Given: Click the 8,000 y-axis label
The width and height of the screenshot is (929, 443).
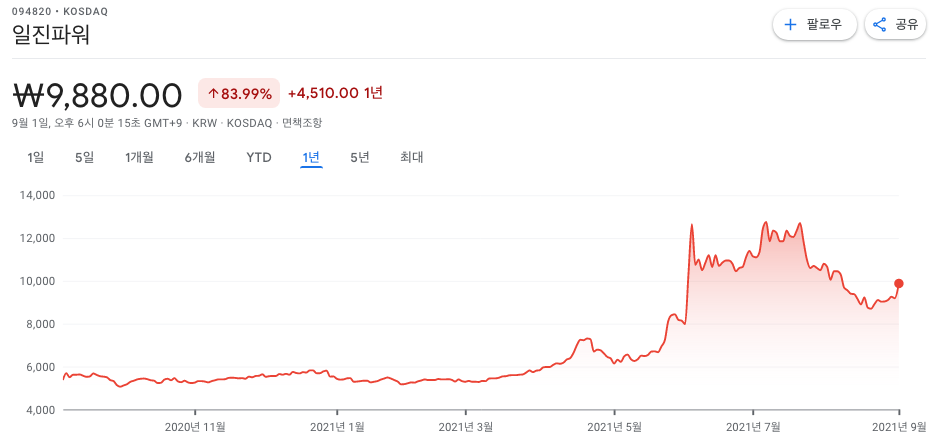Looking at the screenshot, I should tap(40, 325).
